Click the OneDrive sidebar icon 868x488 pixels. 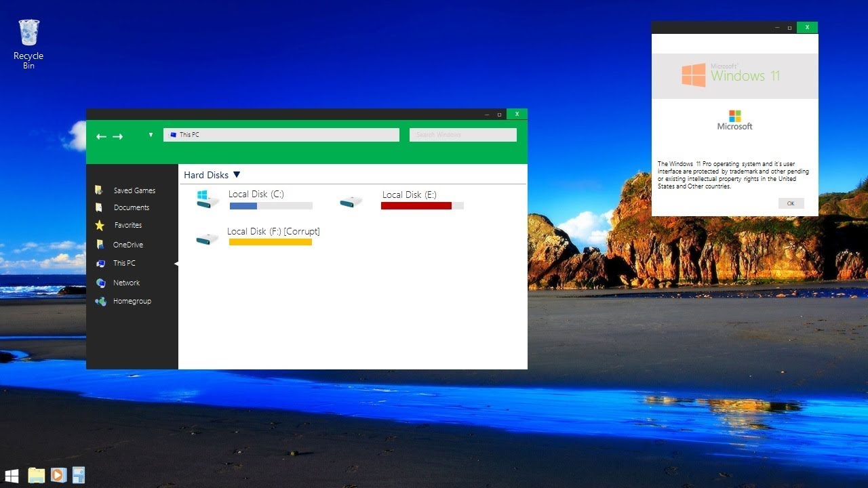[100, 245]
